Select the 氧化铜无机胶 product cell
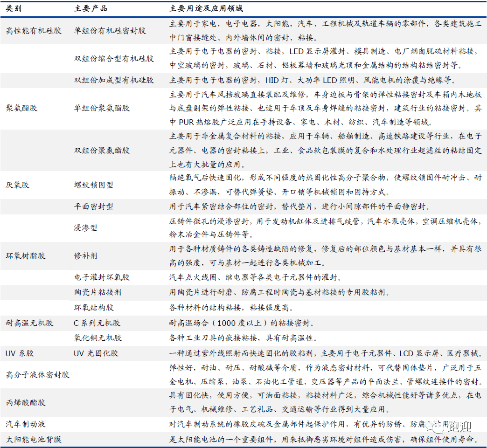 point(97,338)
